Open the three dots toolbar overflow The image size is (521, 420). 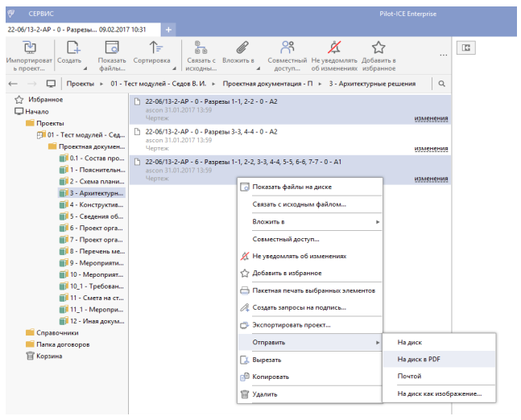pyautogui.click(x=443, y=56)
